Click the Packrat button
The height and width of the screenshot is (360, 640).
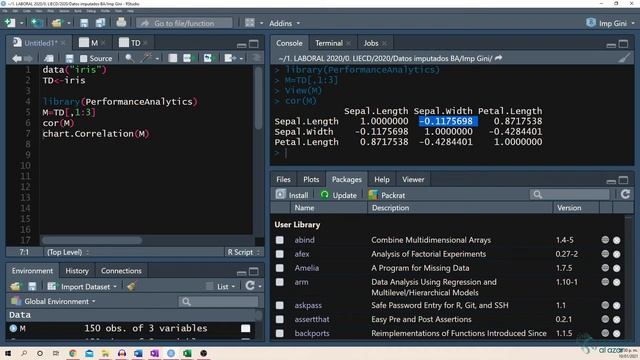click(387, 195)
